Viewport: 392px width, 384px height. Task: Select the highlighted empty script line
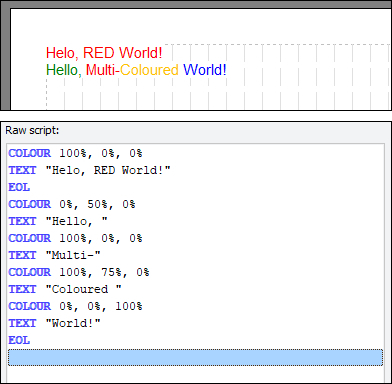tap(195, 357)
